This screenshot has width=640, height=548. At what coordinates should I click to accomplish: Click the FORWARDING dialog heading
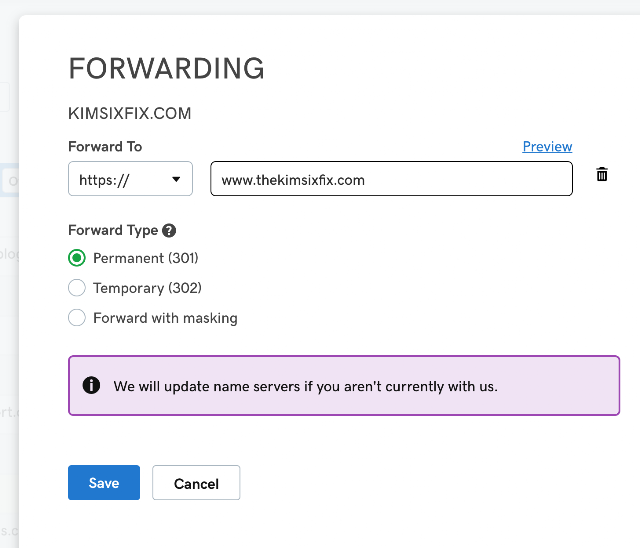coord(167,68)
